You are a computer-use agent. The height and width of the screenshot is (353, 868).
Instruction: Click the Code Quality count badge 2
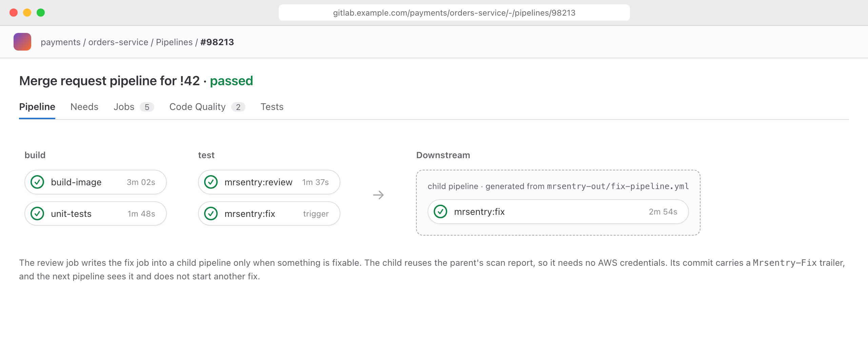pyautogui.click(x=238, y=107)
